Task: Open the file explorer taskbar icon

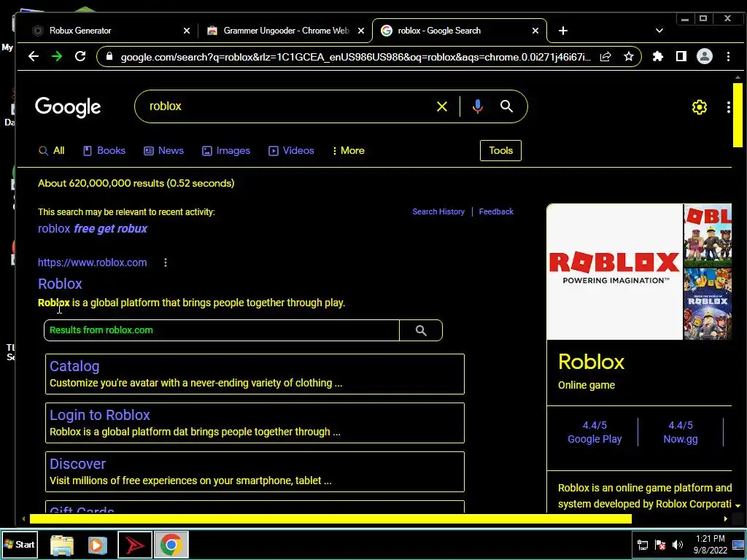Action: 62,545
